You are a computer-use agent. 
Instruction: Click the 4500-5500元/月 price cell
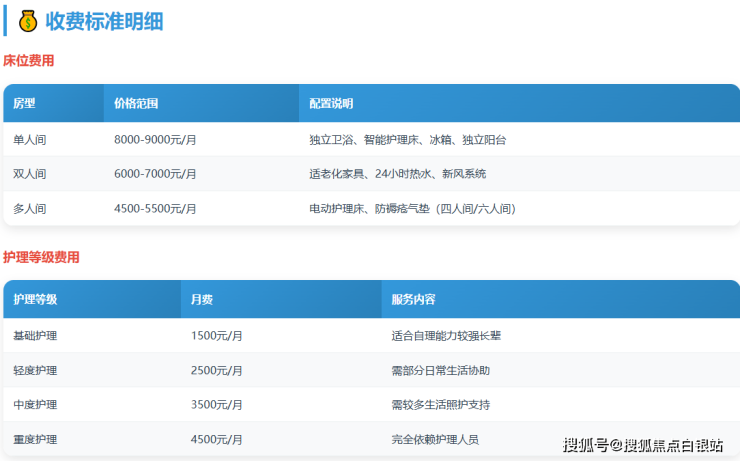click(x=155, y=209)
